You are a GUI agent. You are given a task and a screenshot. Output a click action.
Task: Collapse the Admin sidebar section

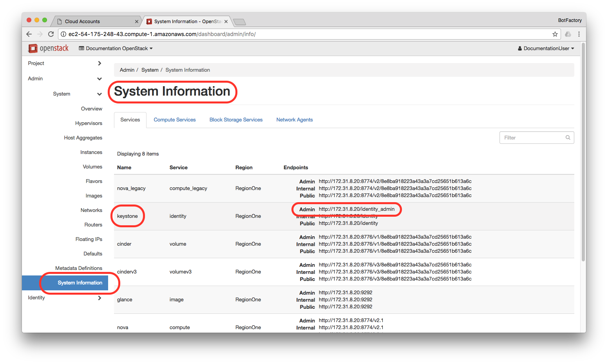(x=65, y=79)
